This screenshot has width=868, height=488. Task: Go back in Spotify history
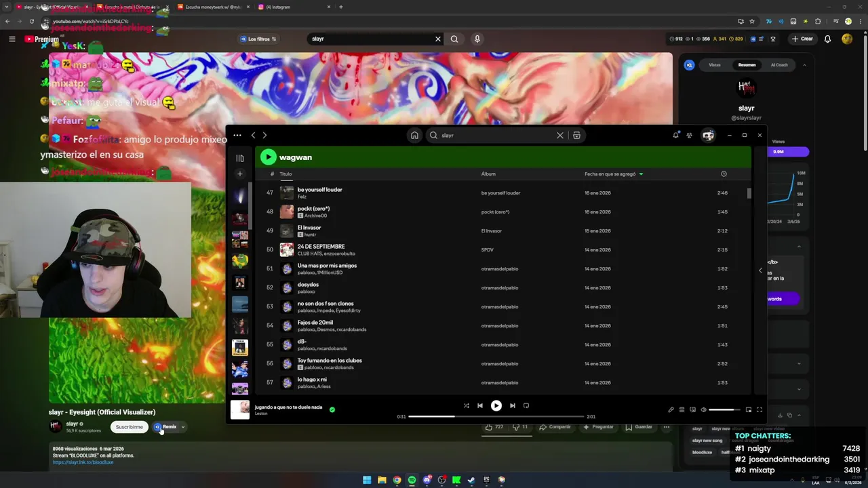coord(253,135)
